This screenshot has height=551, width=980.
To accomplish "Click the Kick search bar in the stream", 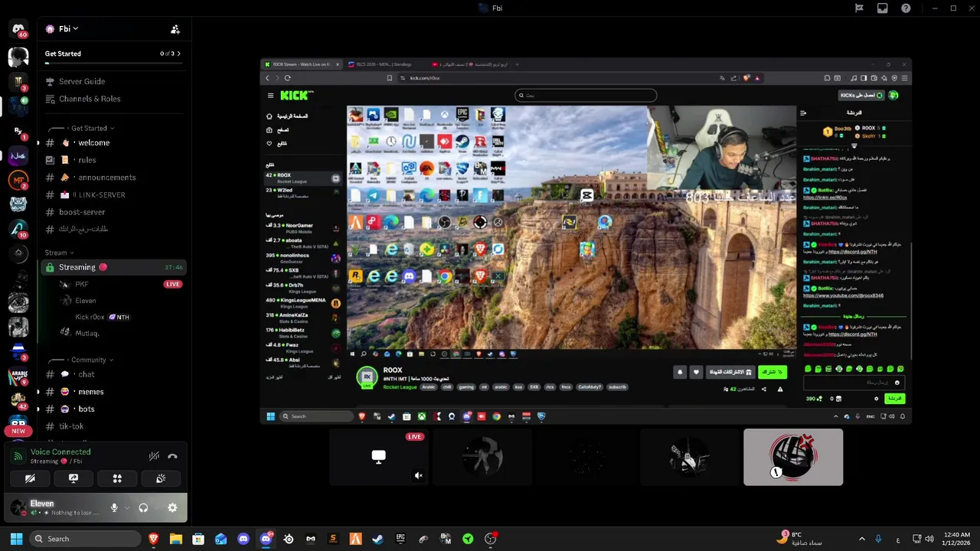I will (586, 96).
